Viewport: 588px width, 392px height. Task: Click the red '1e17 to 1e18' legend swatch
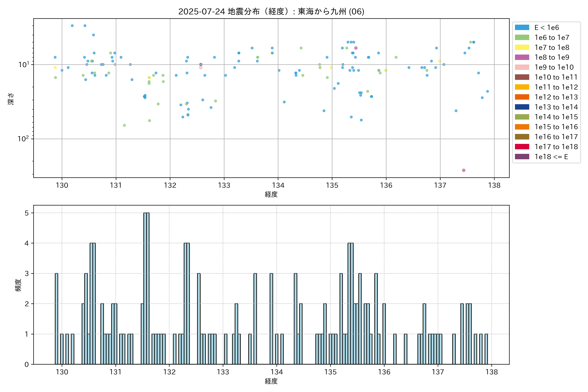coord(522,147)
